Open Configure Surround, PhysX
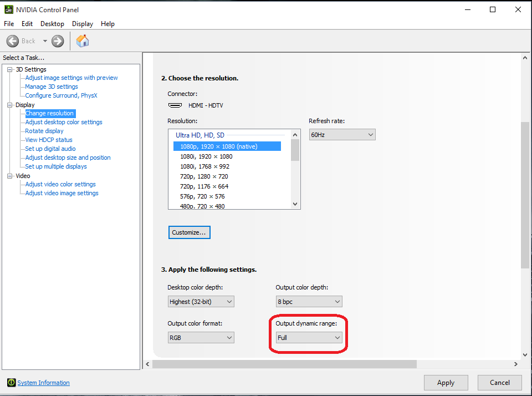 pyautogui.click(x=61, y=95)
